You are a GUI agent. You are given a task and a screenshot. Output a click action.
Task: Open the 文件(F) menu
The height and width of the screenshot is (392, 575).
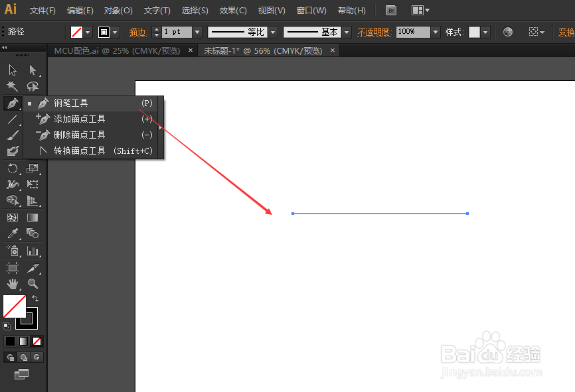[42, 10]
